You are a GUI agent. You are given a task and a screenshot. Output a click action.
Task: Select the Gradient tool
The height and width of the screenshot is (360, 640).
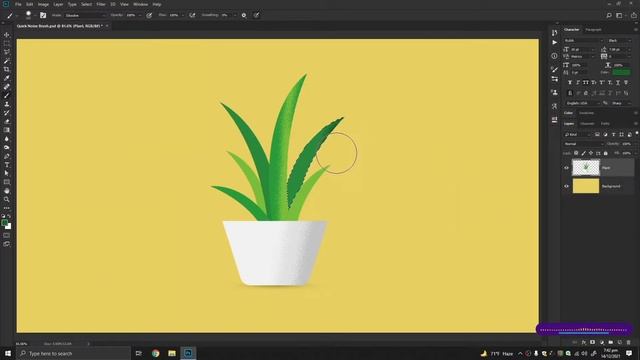[7, 130]
